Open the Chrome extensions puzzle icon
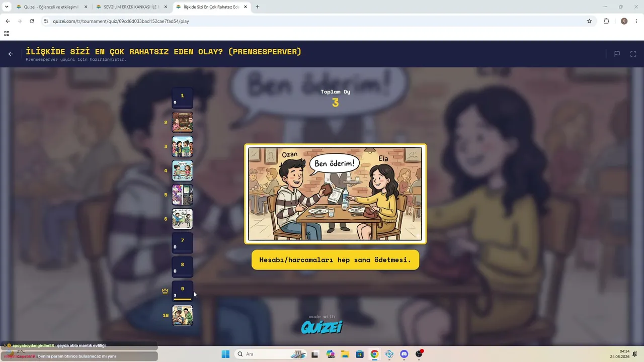644x362 pixels. coord(606,21)
